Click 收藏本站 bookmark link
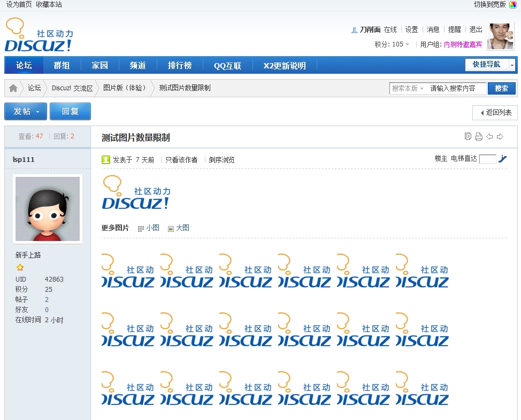Screen dimensions: 521x420 point(49,5)
